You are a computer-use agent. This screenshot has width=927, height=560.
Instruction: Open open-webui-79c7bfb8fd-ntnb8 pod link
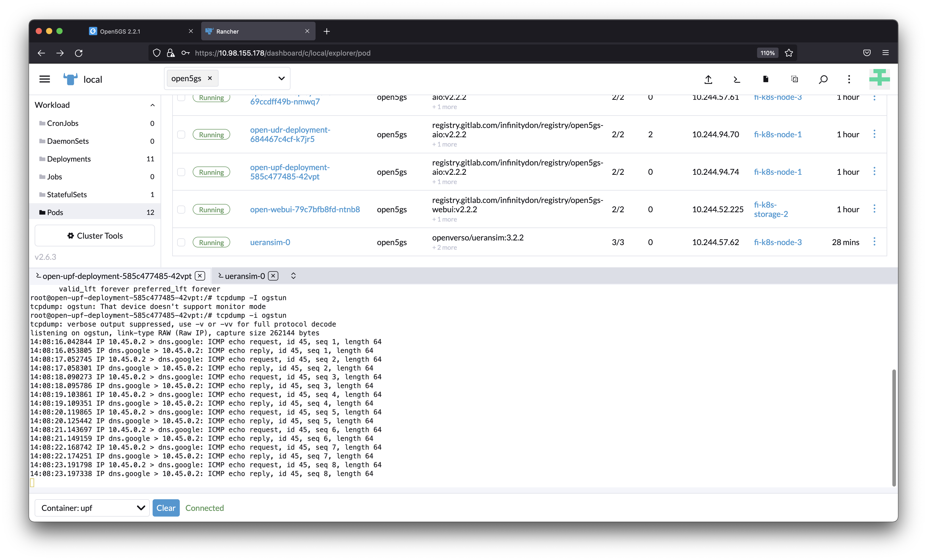click(x=305, y=209)
